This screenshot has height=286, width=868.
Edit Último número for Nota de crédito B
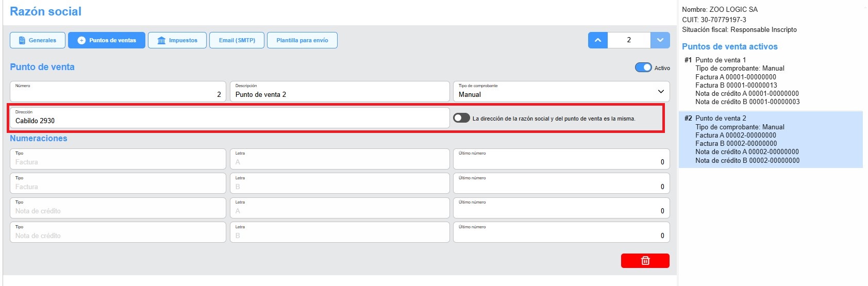coord(561,232)
